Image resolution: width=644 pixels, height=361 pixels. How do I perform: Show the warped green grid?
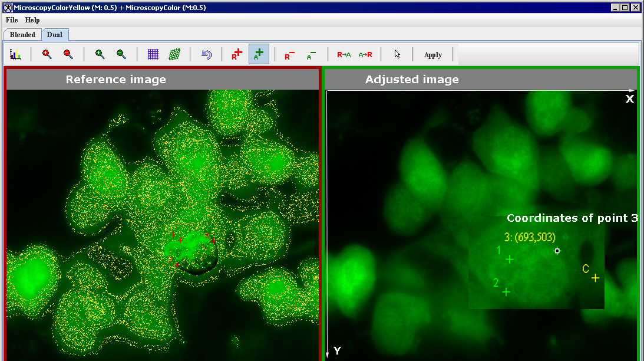[174, 54]
